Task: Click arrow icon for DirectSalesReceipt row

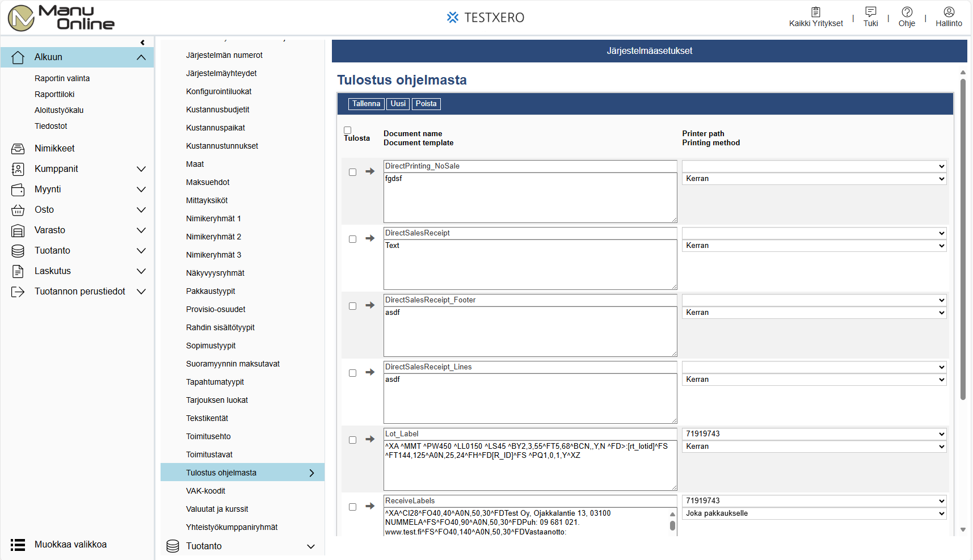Action: click(x=370, y=238)
